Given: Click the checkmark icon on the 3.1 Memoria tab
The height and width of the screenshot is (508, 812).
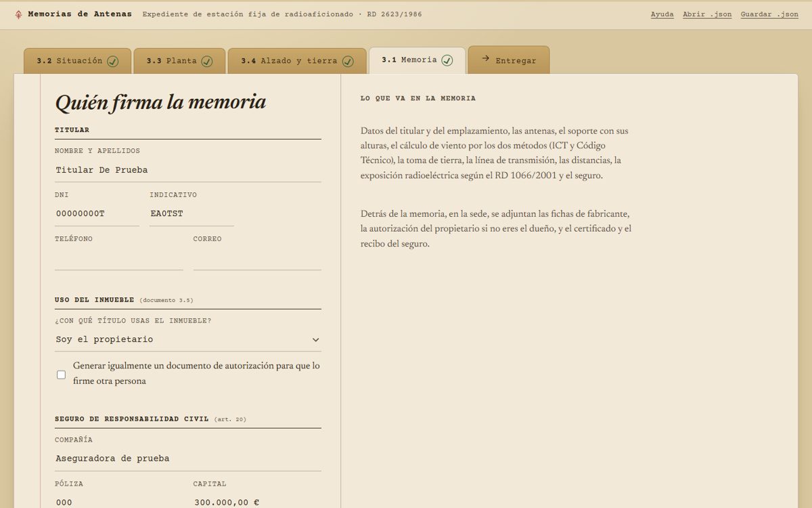Looking at the screenshot, I should [447, 60].
